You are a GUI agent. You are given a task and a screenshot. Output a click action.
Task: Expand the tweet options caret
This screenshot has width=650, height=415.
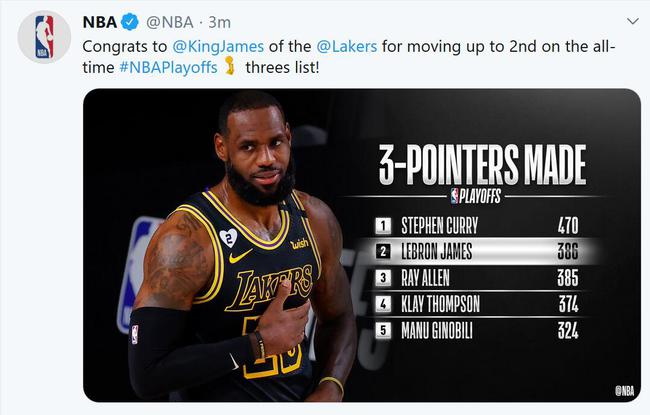point(632,21)
